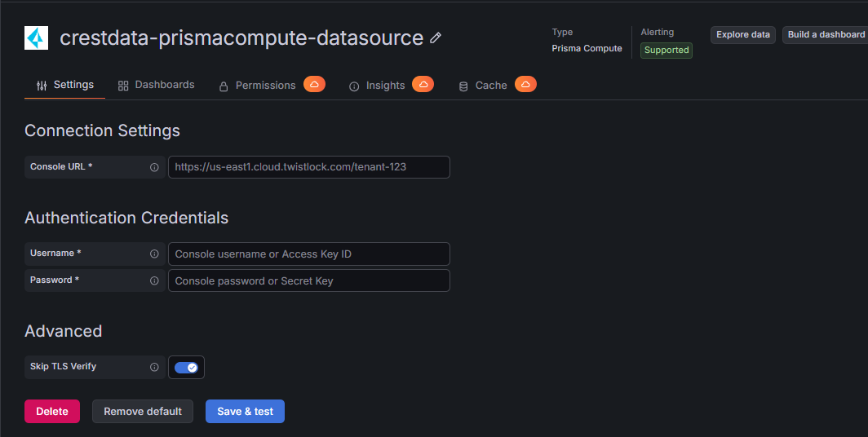
Task: Switch to the Dashboards tab
Action: coord(156,85)
